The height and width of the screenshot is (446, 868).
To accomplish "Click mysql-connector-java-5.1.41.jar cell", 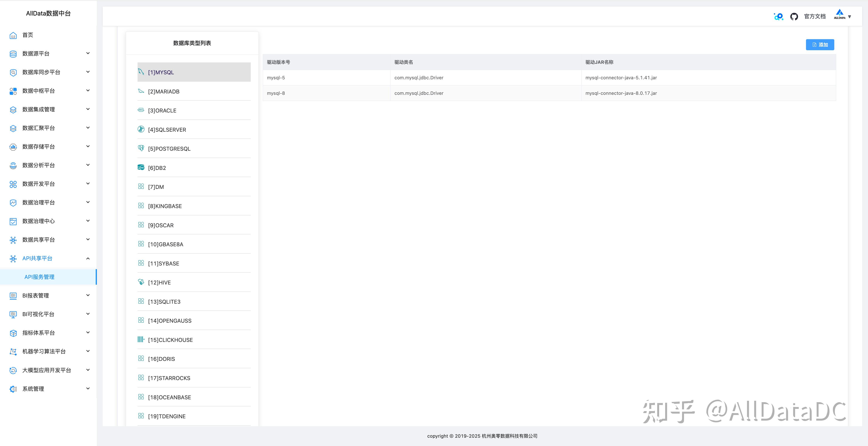I will (x=709, y=78).
